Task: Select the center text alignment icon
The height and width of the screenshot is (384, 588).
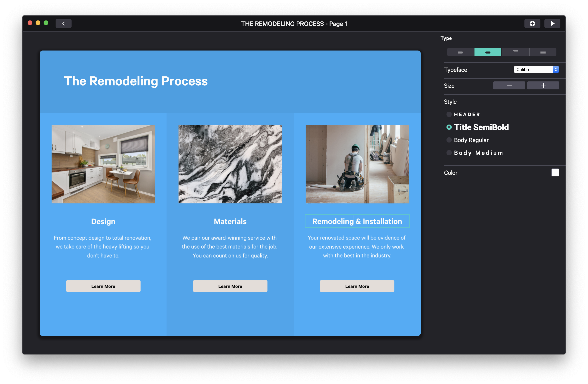Action: click(x=487, y=51)
